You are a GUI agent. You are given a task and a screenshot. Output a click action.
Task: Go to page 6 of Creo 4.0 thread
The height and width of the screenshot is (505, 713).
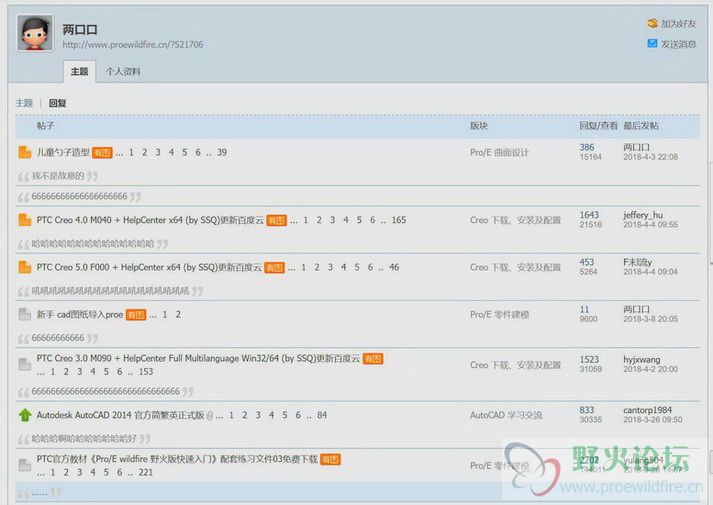click(372, 220)
